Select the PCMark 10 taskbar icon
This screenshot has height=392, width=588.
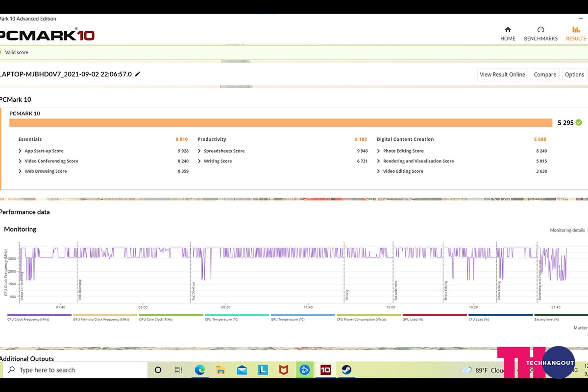coord(325,370)
